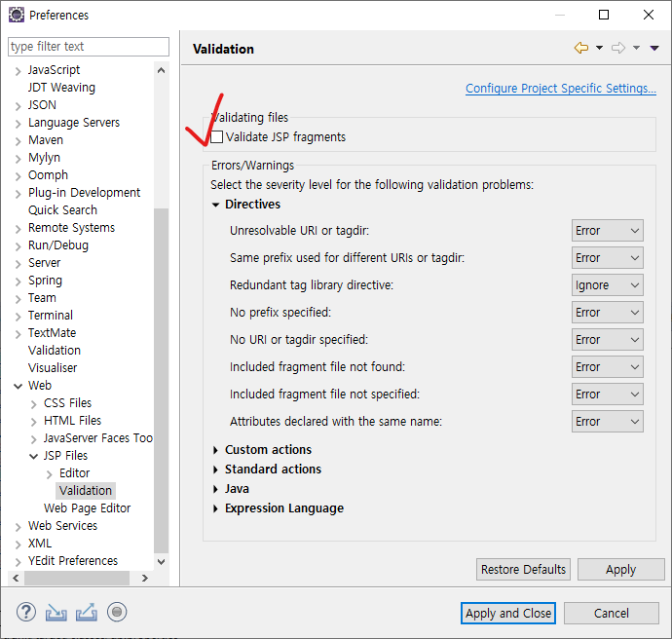Click the type filter text field

click(x=89, y=47)
